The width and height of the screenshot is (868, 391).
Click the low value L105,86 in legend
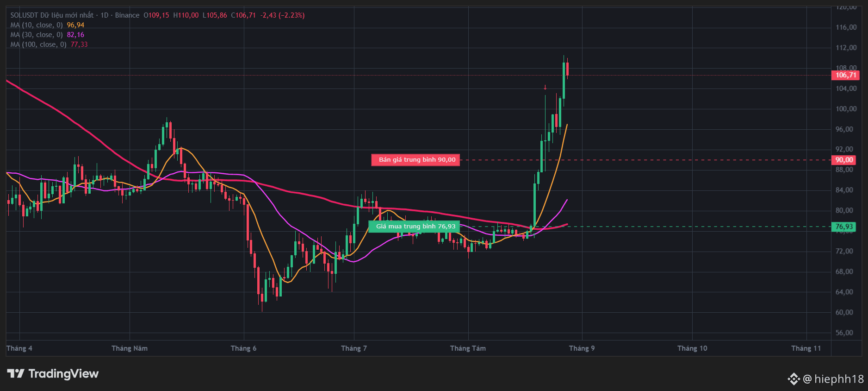(x=215, y=15)
